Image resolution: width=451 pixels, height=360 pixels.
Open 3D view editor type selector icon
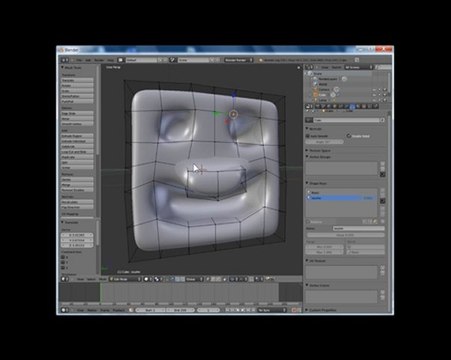65,279
